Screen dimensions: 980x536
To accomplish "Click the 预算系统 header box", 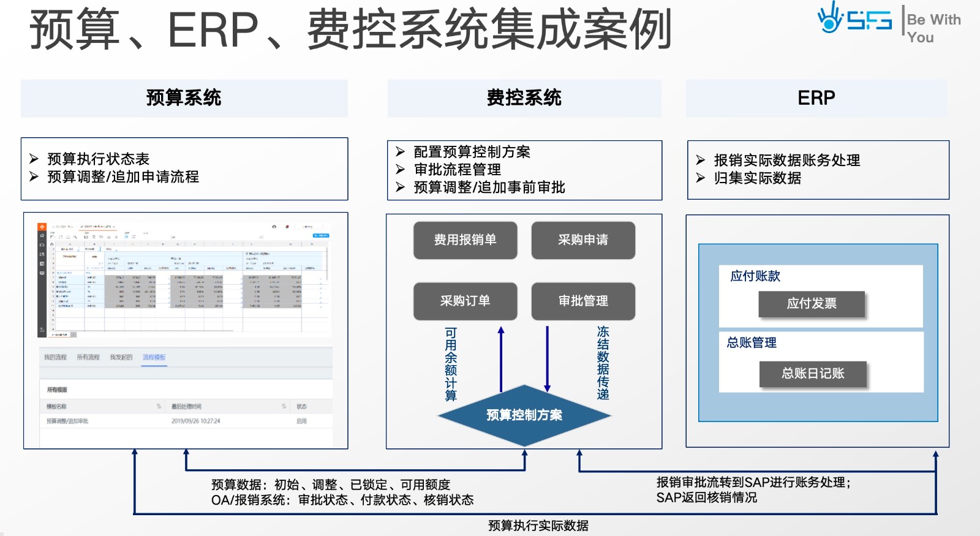I will pos(184,98).
